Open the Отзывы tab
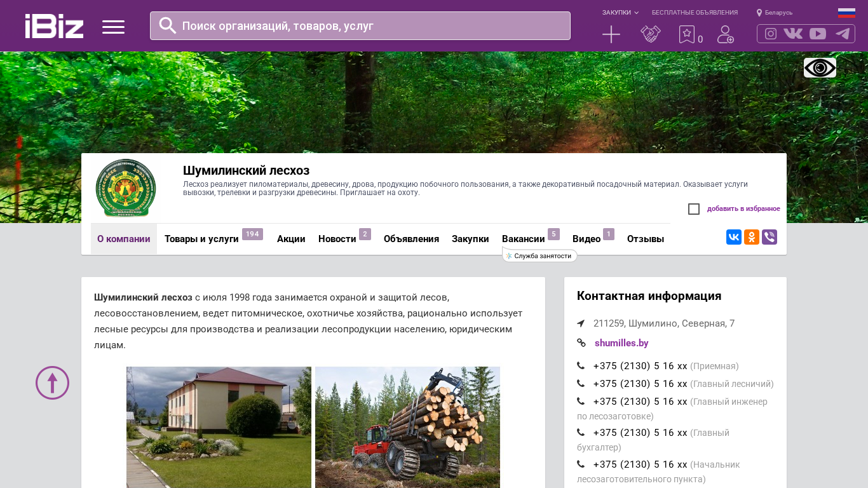This screenshot has height=488, width=868. [646, 239]
